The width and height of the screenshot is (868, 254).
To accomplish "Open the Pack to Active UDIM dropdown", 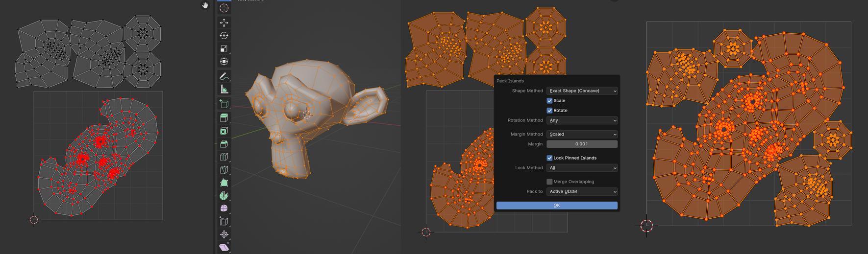I will point(582,191).
